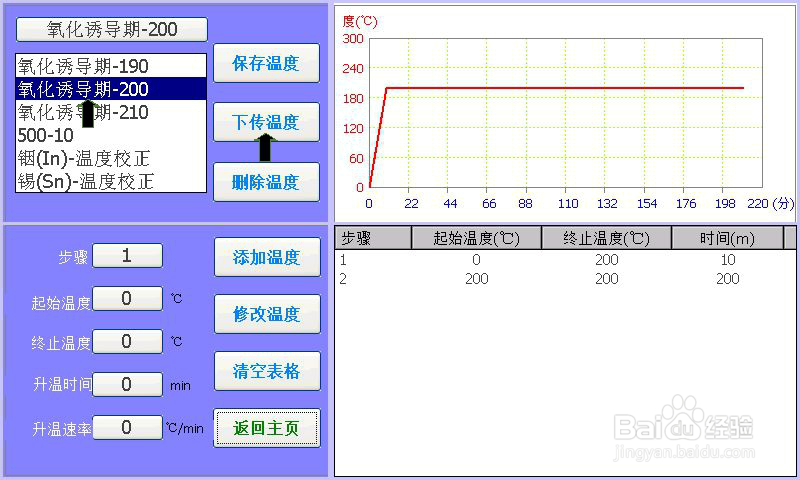This screenshot has height=480, width=800.
Task: Click the 起始温度(℃) column header
Action: 477,238
